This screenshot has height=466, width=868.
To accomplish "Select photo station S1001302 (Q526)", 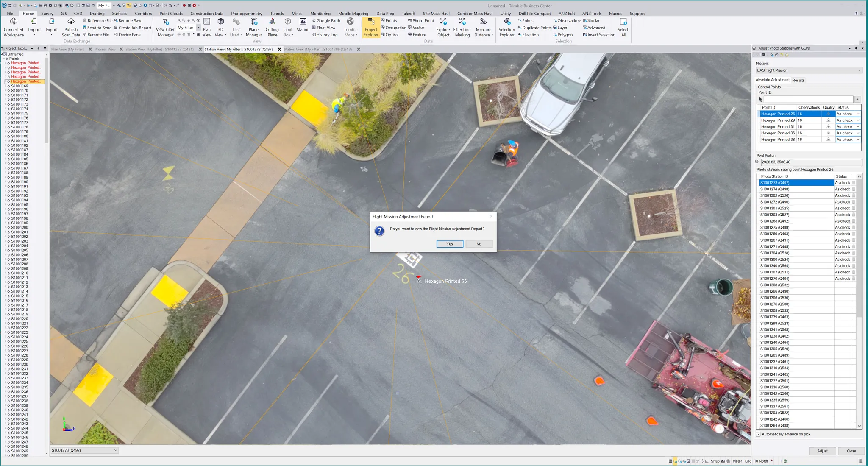I will (796, 195).
